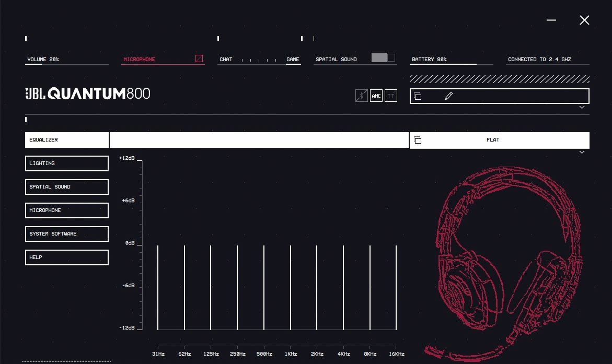Toggle the TT TalkThru icon
The width and height of the screenshot is (612, 364).
pyautogui.click(x=391, y=96)
